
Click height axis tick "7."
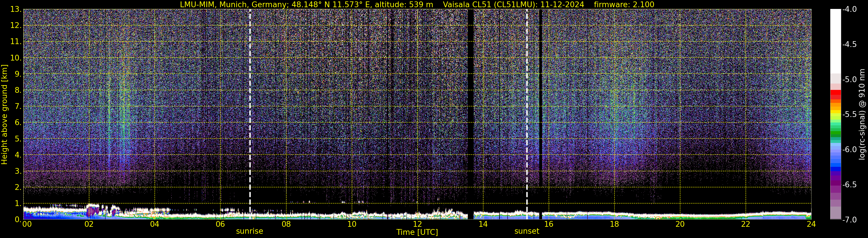[18, 107]
